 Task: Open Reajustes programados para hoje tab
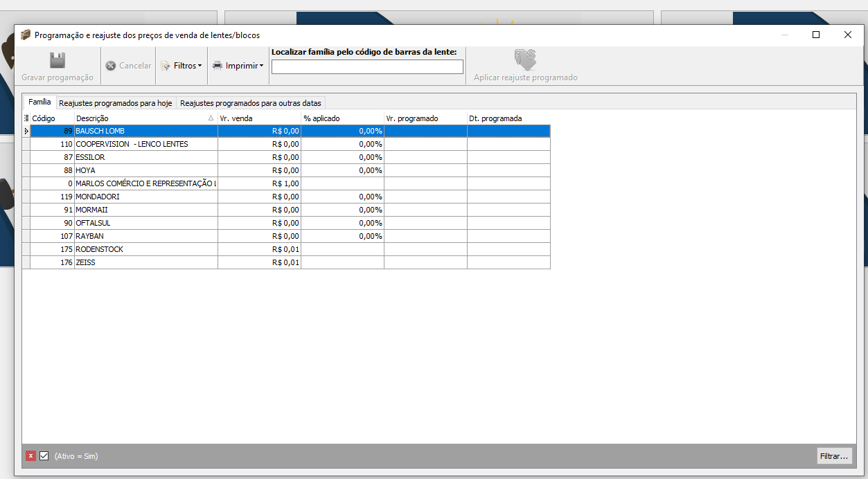click(x=116, y=102)
